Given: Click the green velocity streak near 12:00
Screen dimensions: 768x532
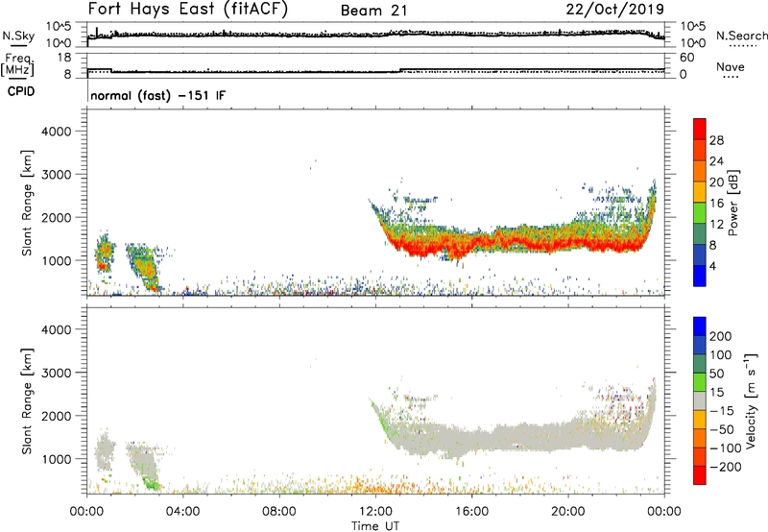Looking at the screenshot, I should [x=379, y=415].
